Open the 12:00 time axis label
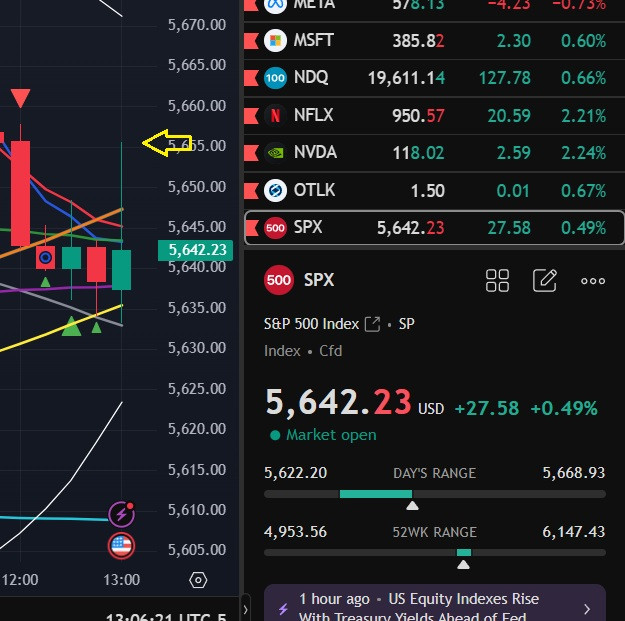The width and height of the screenshot is (625, 621). click(20, 580)
